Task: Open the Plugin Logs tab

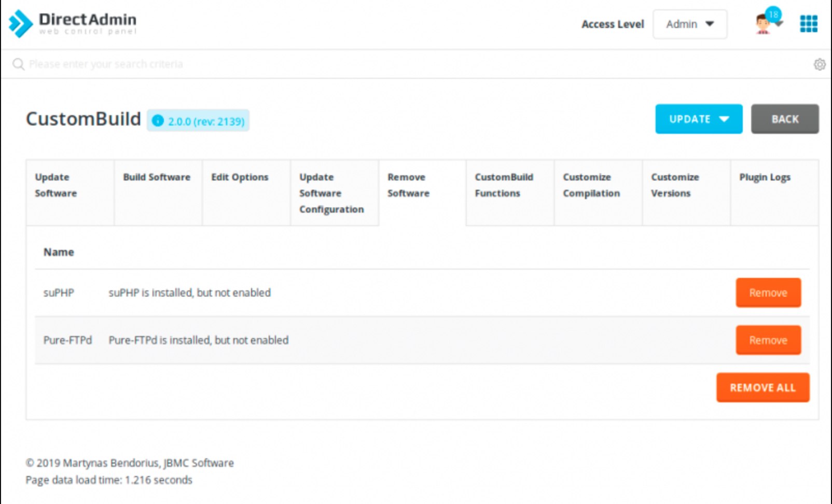Action: 774,192
